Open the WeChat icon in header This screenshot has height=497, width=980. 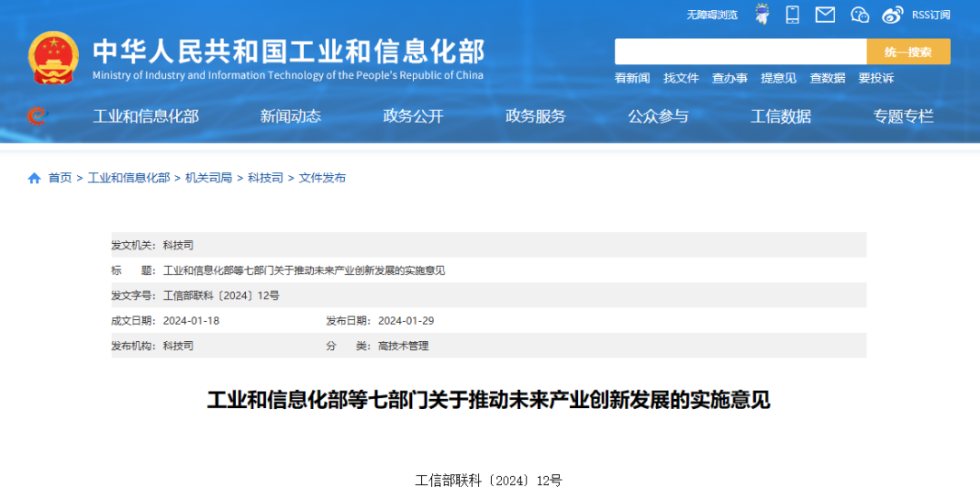tap(859, 15)
